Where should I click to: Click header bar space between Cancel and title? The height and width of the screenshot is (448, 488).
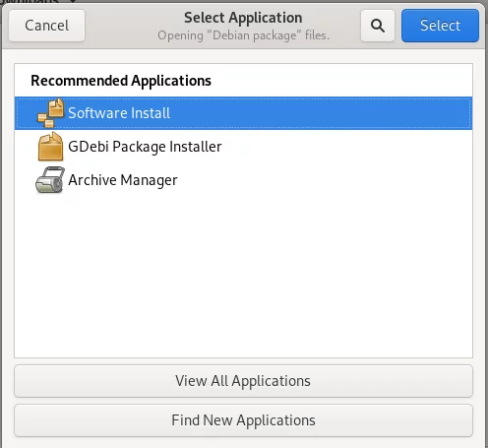click(x=121, y=26)
